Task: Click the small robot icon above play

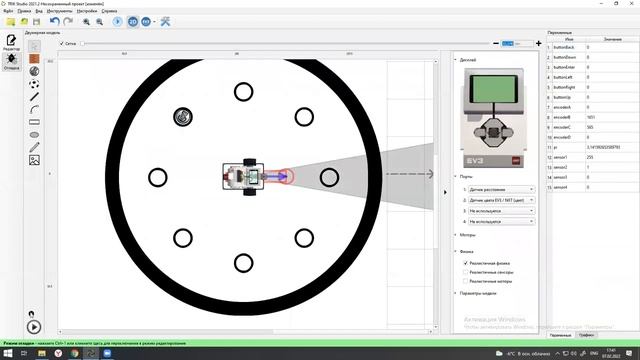Action: click(31, 314)
